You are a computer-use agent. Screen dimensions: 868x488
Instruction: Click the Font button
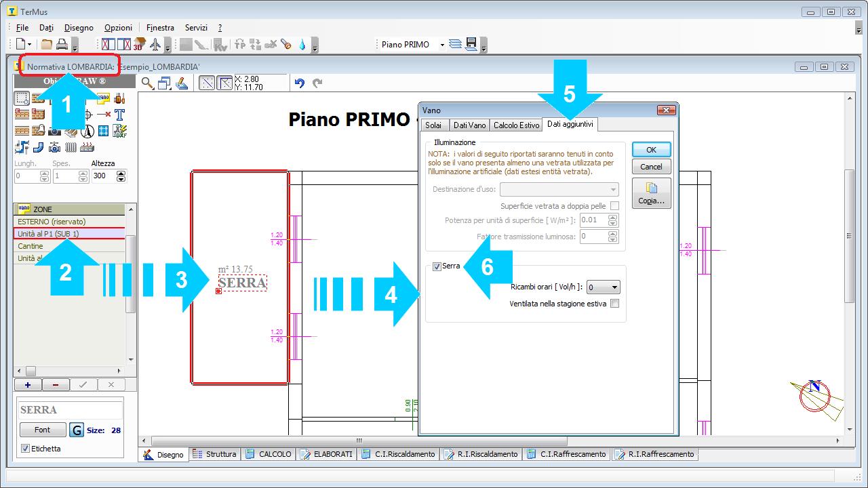(42, 430)
